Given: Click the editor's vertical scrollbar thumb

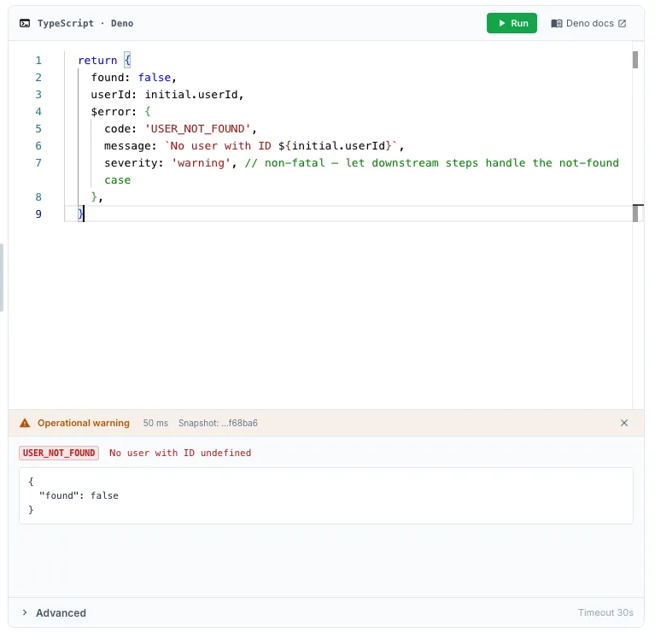Looking at the screenshot, I should (635, 59).
